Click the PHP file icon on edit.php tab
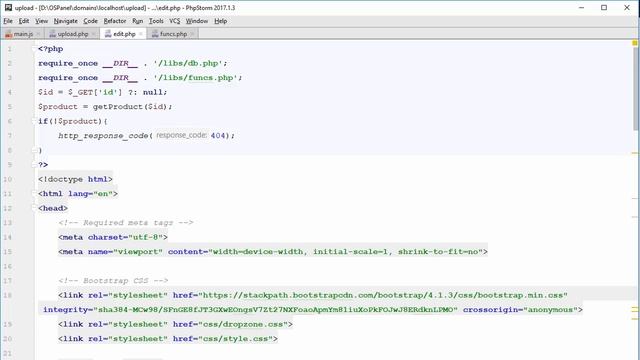 [108, 34]
